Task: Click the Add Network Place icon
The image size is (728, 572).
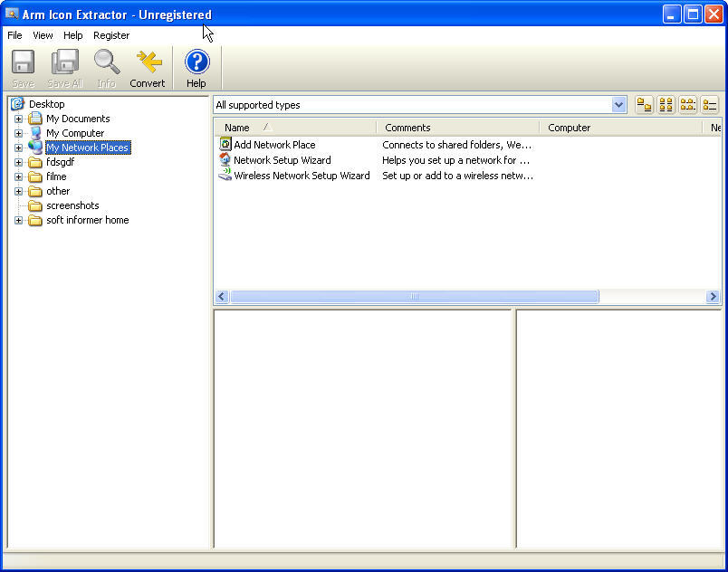Action: point(225,144)
